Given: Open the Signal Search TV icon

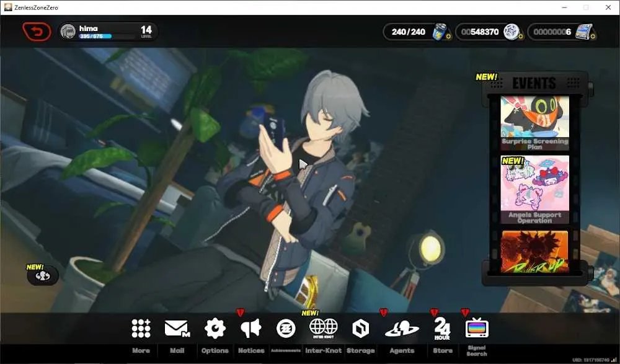Looking at the screenshot, I should click(x=476, y=328).
